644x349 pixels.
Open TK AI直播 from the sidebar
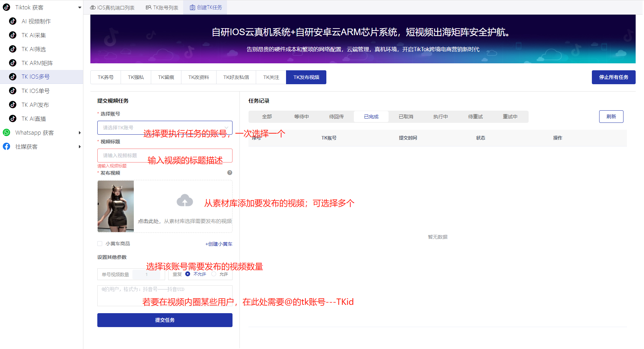[x=35, y=119]
